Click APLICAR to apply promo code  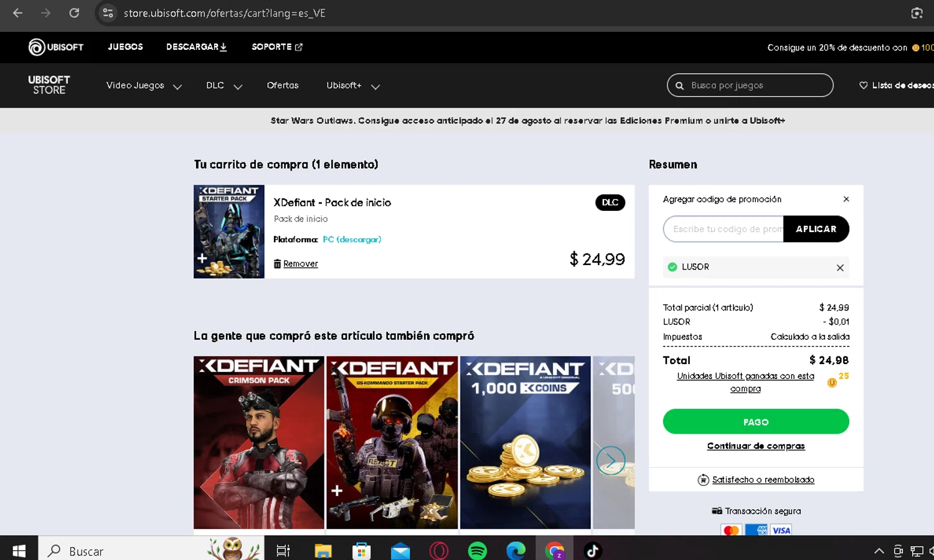pyautogui.click(x=816, y=229)
